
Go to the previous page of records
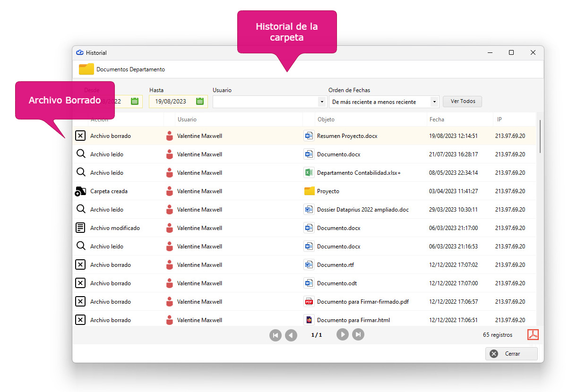[x=291, y=335]
